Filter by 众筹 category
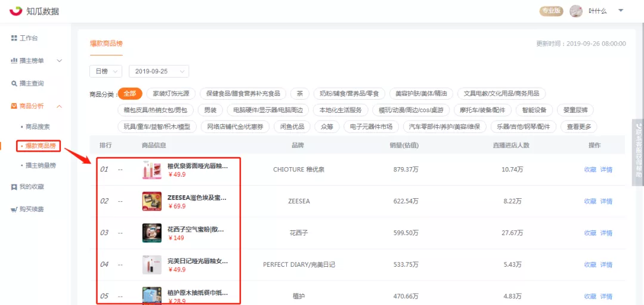This screenshot has width=644, height=305. pyautogui.click(x=327, y=127)
